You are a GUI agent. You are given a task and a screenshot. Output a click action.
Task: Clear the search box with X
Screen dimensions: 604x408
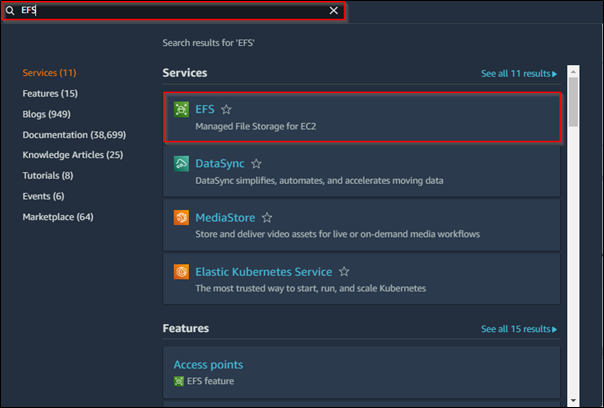334,11
